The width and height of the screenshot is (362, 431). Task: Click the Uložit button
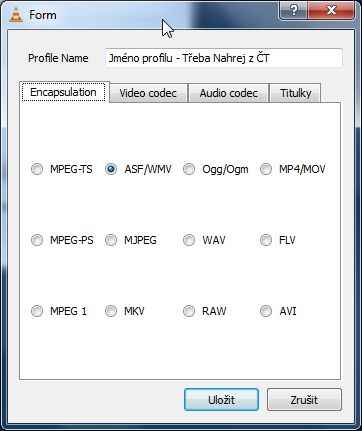[221, 400]
